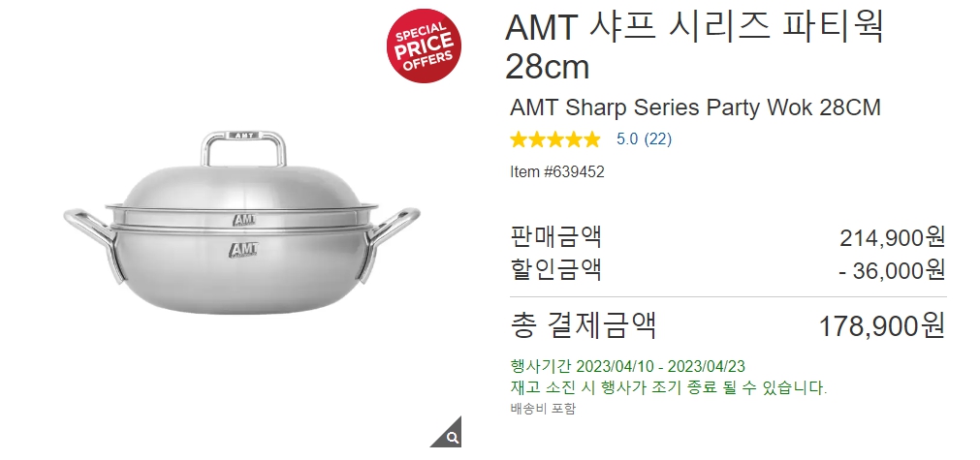Image resolution: width=980 pixels, height=460 pixels.
Task: Click the first yellow star in rating
Action: click(x=519, y=139)
